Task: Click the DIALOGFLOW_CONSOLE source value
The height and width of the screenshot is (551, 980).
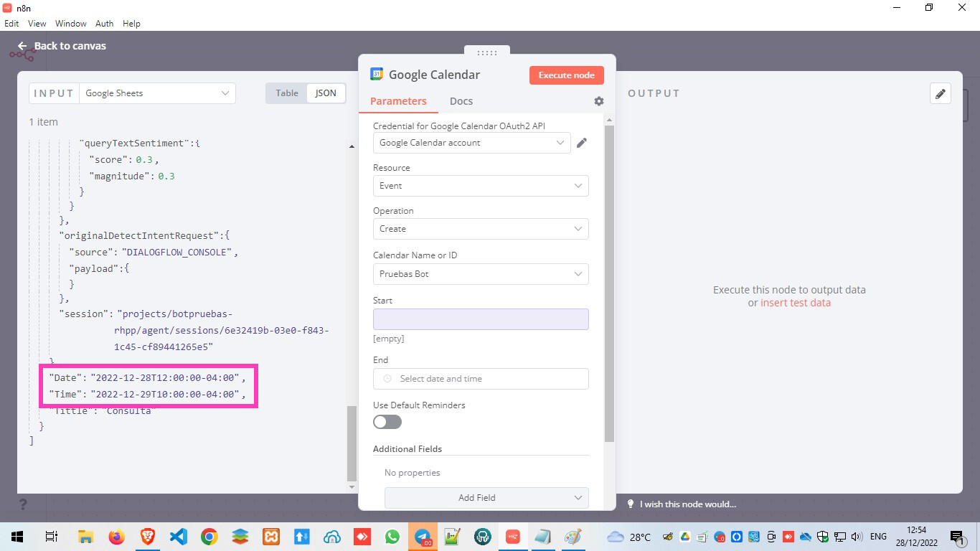Action: pos(178,252)
